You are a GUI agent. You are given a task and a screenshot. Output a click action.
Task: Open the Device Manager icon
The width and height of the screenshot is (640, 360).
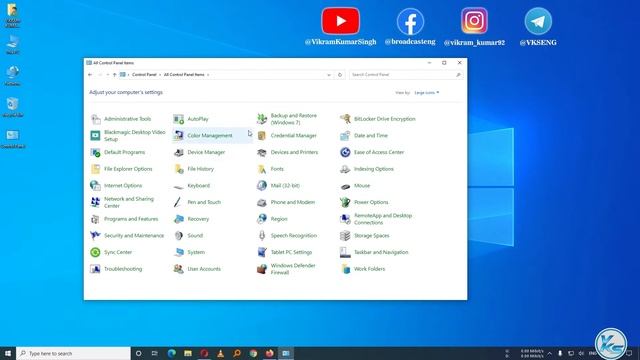[179, 152]
